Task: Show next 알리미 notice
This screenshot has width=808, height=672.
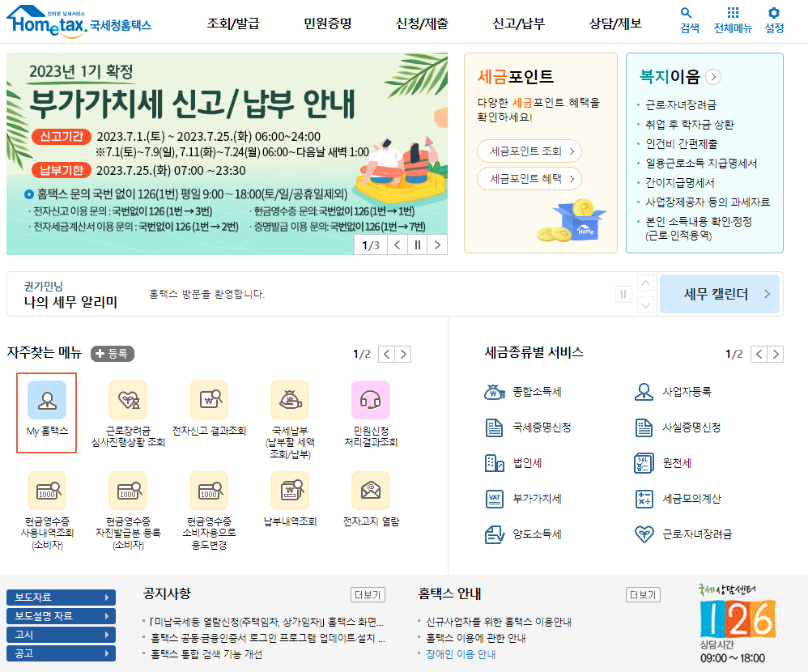Action: 646,304
